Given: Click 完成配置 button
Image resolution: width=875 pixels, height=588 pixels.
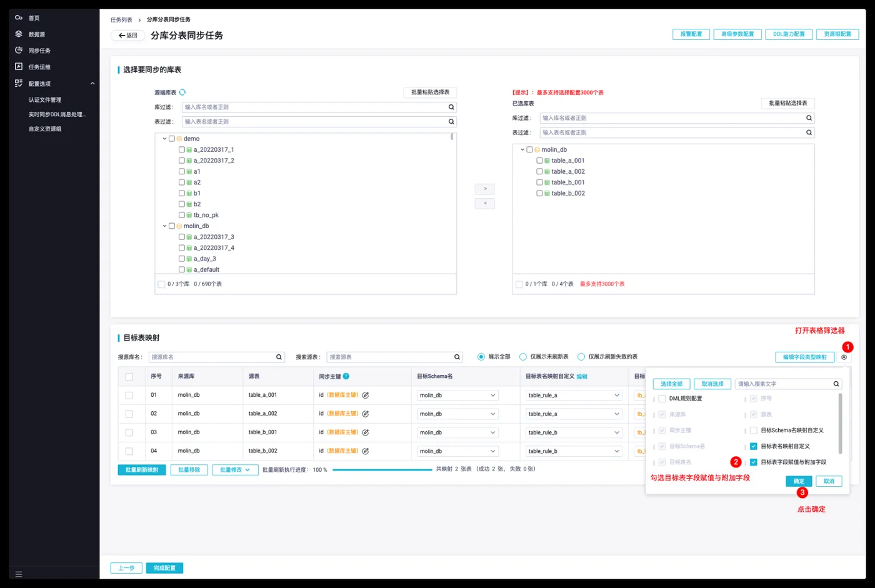Looking at the screenshot, I should (x=164, y=568).
